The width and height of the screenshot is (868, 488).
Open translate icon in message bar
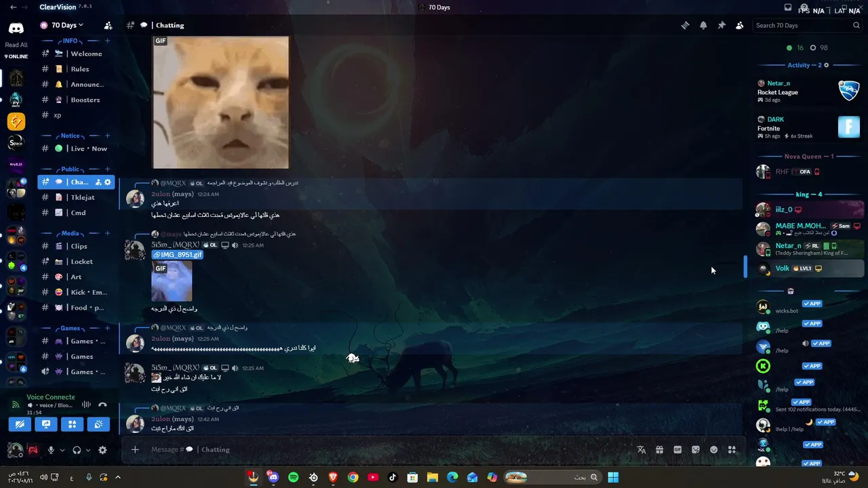pyautogui.click(x=641, y=449)
